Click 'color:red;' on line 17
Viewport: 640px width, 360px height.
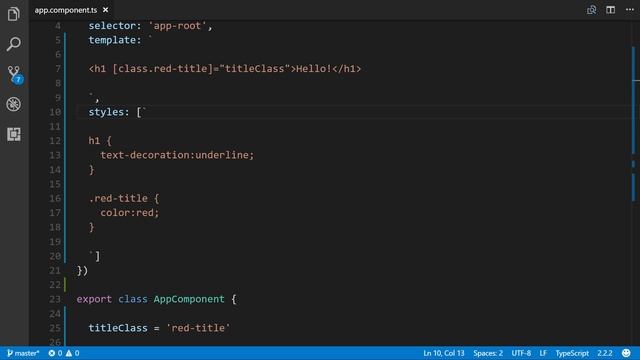(x=130, y=213)
